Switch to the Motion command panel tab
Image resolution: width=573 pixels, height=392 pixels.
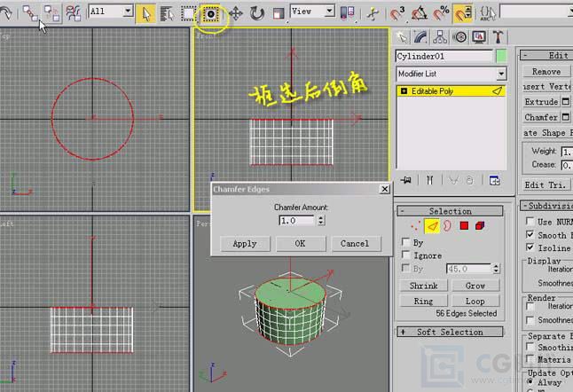[459, 37]
